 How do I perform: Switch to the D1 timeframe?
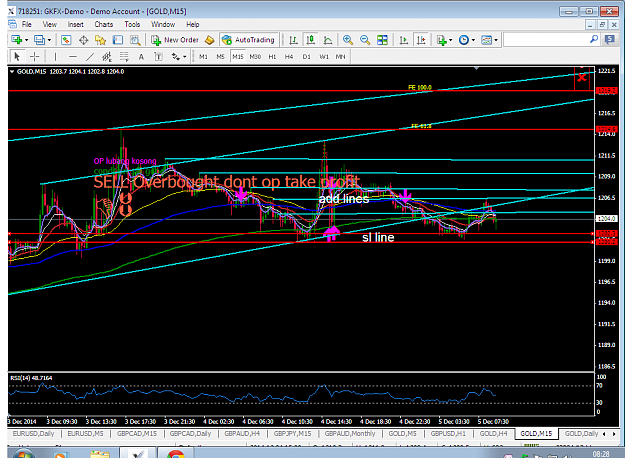(306, 57)
